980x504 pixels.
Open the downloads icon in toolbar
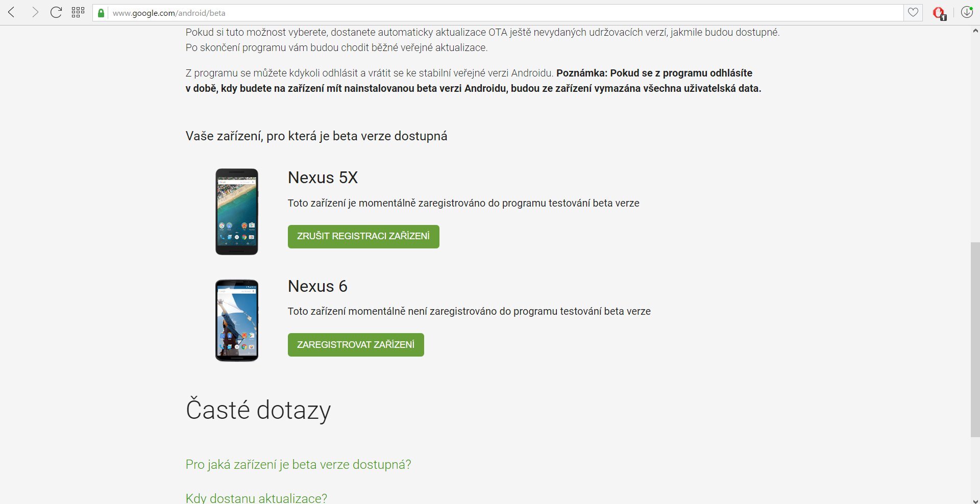click(x=967, y=13)
